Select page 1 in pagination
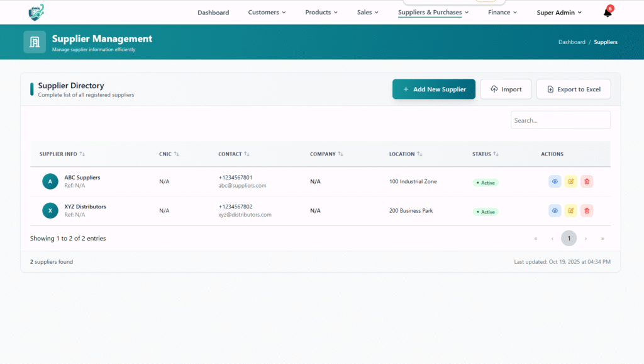 coord(569,239)
